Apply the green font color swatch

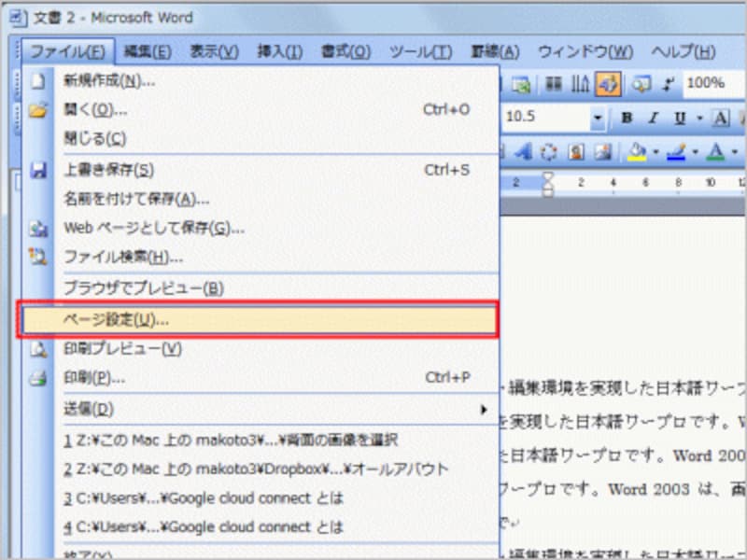click(717, 153)
